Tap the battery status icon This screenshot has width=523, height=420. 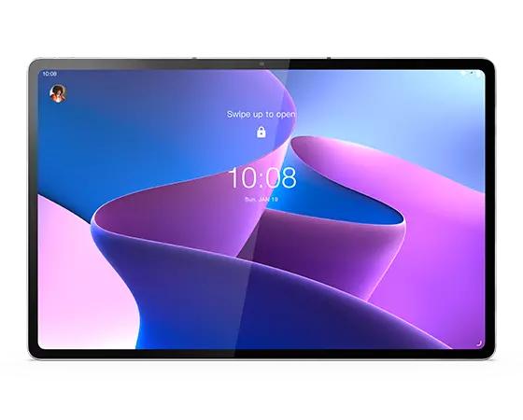[x=478, y=74]
